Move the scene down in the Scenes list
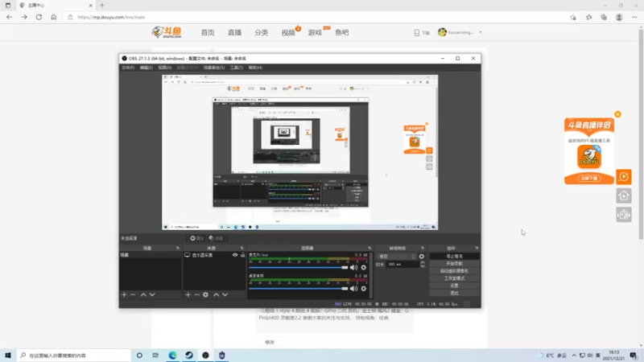The height and width of the screenshot is (362, 644). coord(152,294)
